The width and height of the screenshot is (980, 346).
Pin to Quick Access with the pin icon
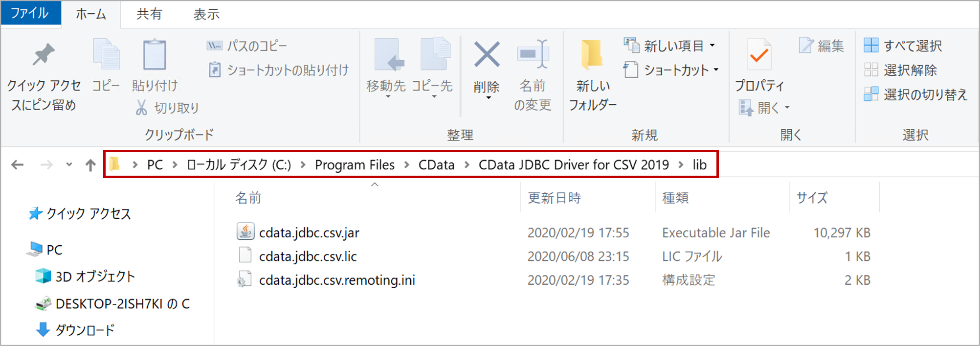(44, 54)
